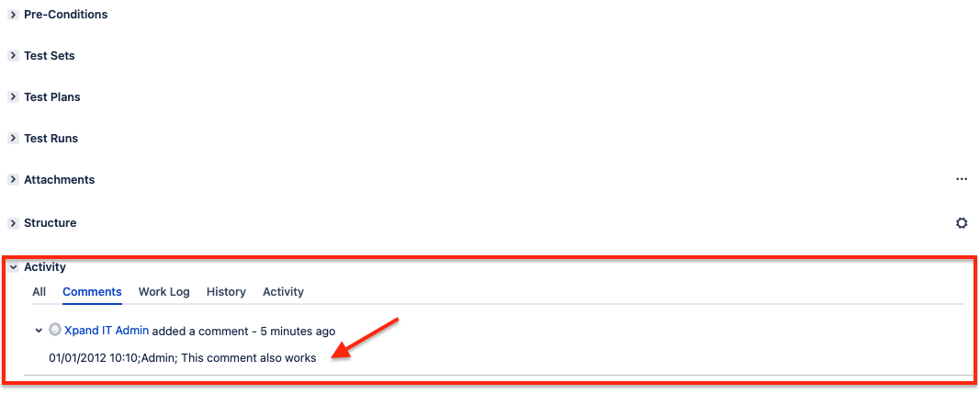This screenshot has width=980, height=394.
Task: Collapse the comment by Xpand IT Admin
Action: click(39, 331)
